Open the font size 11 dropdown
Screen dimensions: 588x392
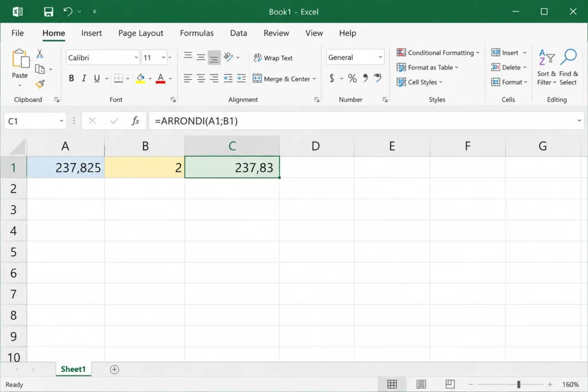pyautogui.click(x=164, y=58)
